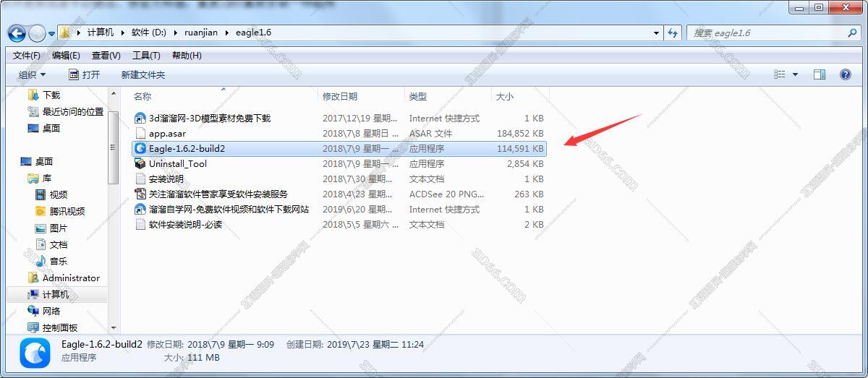Select the 溜溜自学网 shortcut icon
The image size is (868, 378).
pos(140,209)
